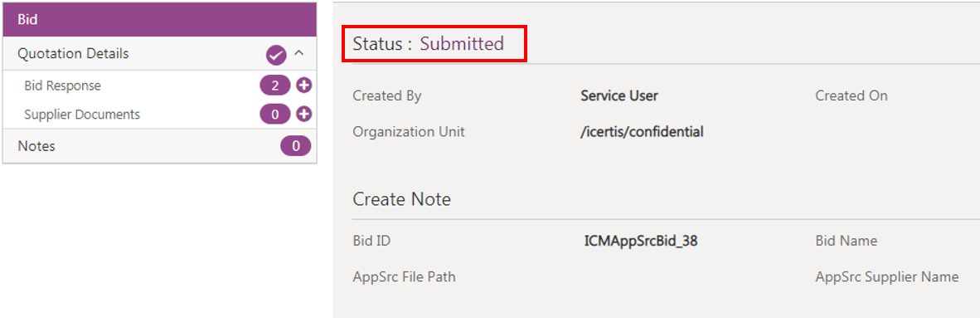Open the Bid Response count badge

coord(275,86)
